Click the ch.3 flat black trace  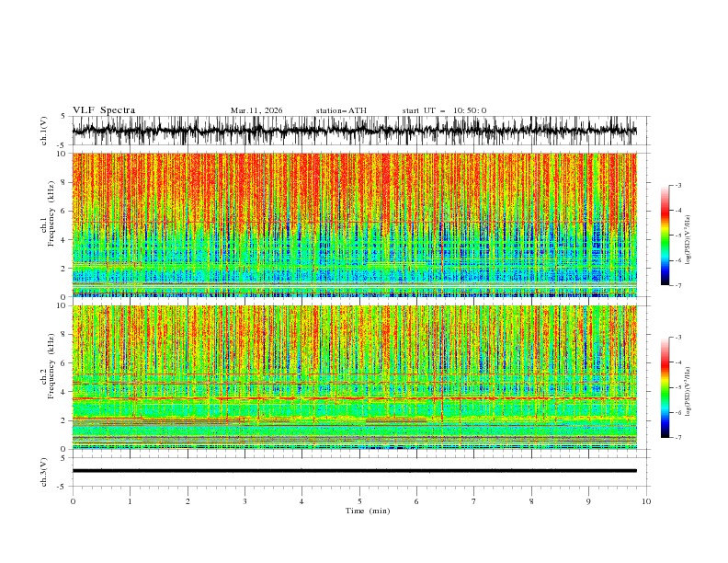(x=354, y=471)
